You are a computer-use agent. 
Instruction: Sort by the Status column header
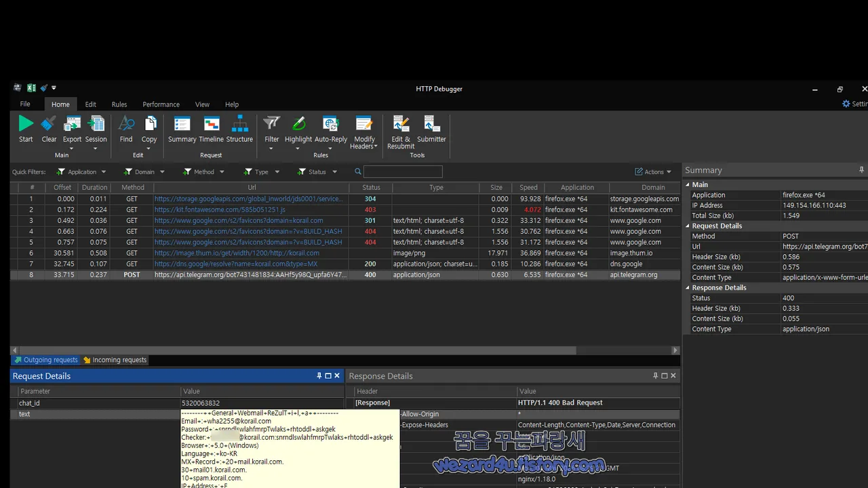point(371,188)
